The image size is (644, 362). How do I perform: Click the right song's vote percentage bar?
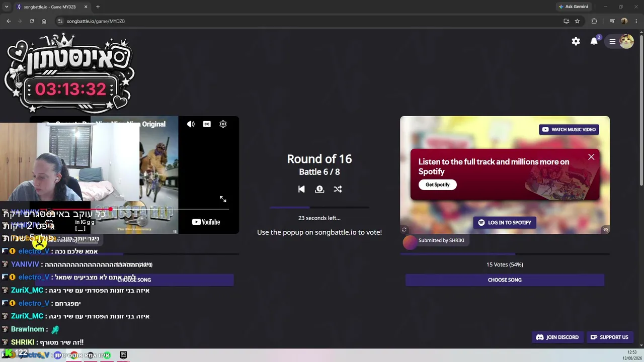[505, 254]
